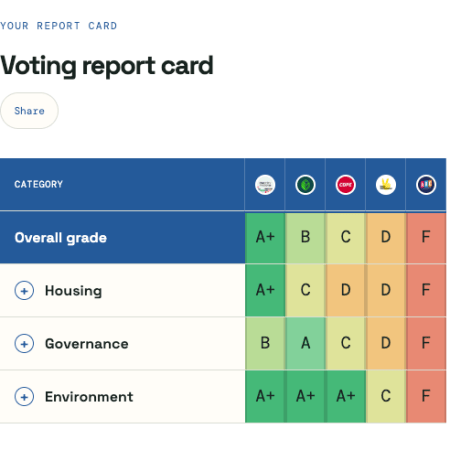Expand the Housing category row

click(24, 291)
